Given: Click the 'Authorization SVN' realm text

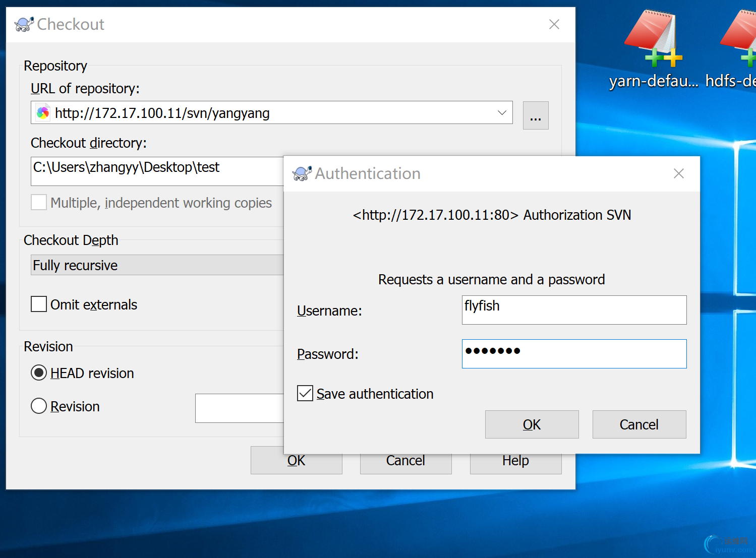Looking at the screenshot, I should point(577,215).
